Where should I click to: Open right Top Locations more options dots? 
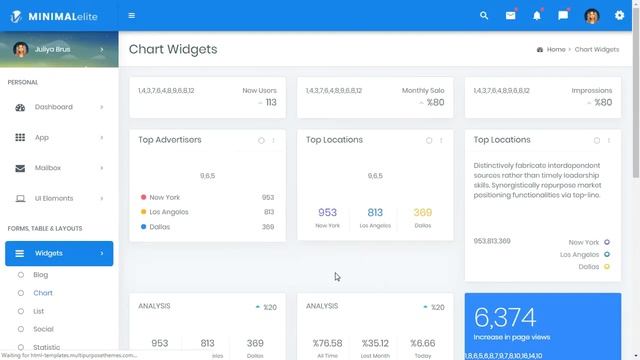point(609,140)
